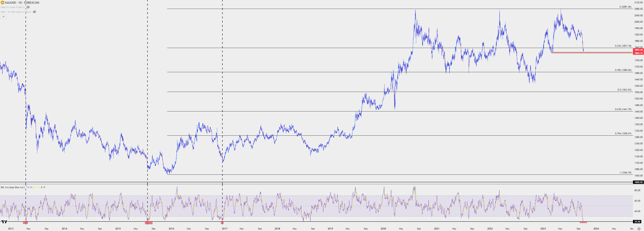The image size is (644, 231).
Task: Click the TradingView logo watermark icon
Action: pos(4,222)
